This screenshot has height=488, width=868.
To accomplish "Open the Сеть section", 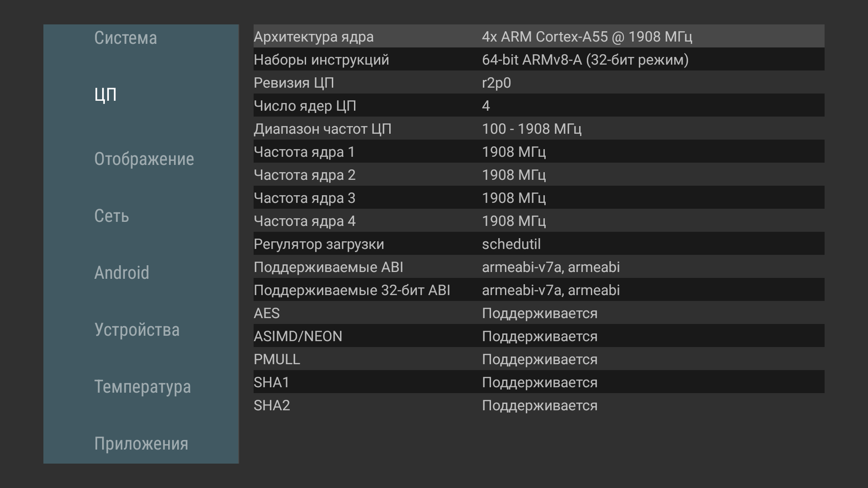I will pos(112,216).
